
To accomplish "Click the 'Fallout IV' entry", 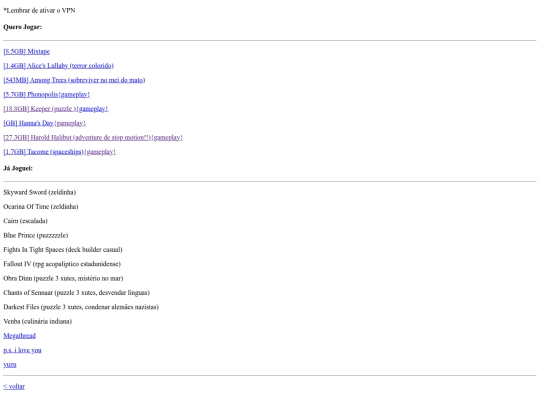I will [62, 264].
